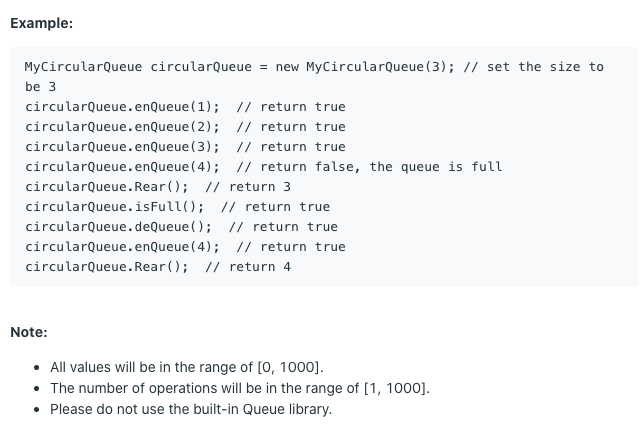Click the 'built-in Queue library' bullet text
Image resolution: width=641 pixels, height=437 pixels.
pyautogui.click(x=191, y=409)
